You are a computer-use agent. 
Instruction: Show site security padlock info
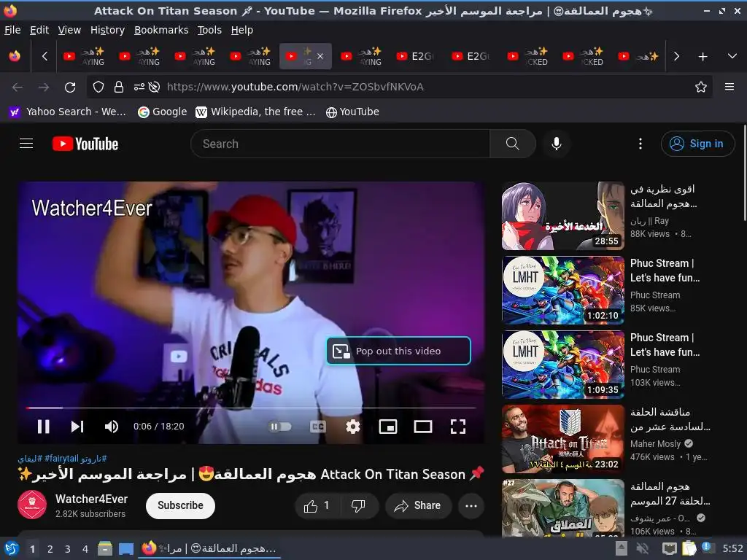click(119, 87)
